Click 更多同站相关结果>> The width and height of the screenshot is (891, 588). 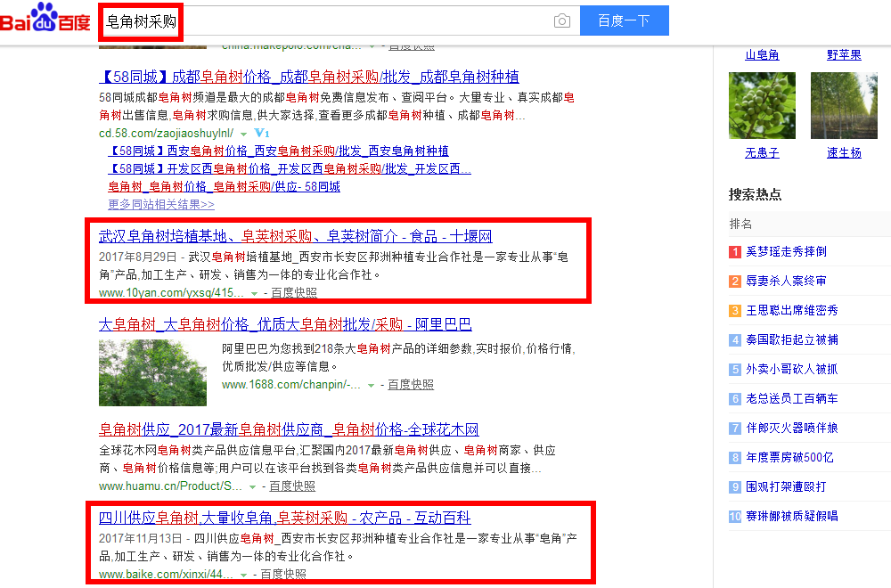tap(161, 205)
